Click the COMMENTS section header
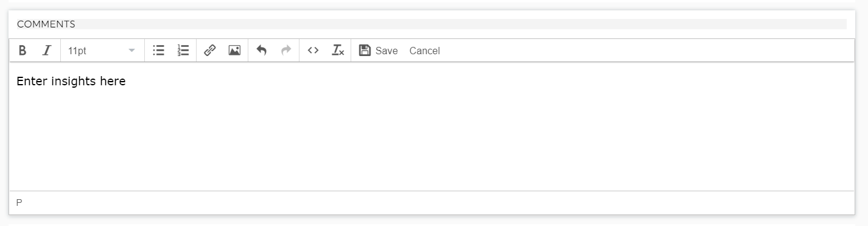 pyautogui.click(x=46, y=24)
